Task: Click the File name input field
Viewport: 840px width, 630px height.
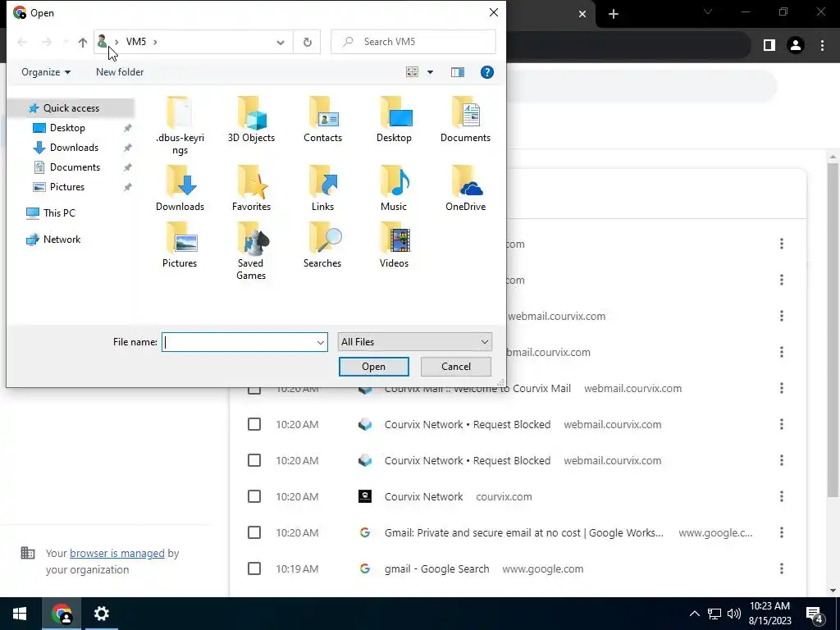Action: click(x=239, y=342)
